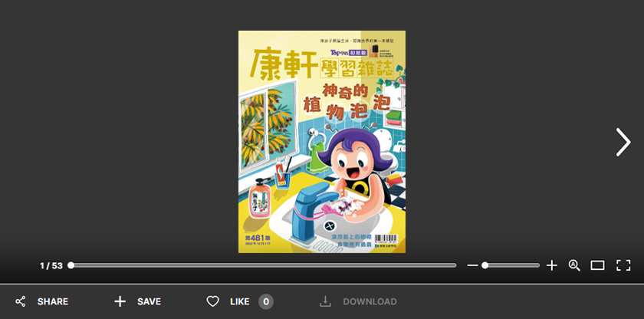Click the SAVE label
The width and height of the screenshot is (644, 319).
tap(149, 302)
